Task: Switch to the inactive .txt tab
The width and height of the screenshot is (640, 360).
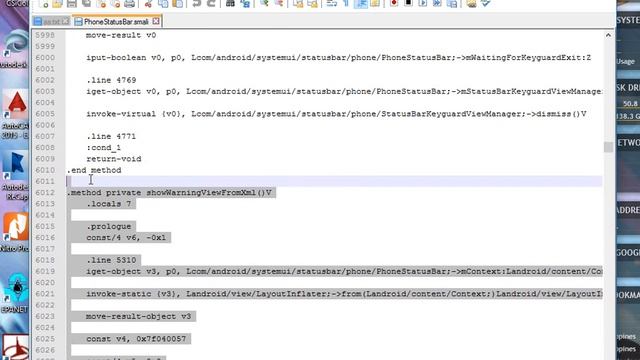Action: click(x=51, y=22)
